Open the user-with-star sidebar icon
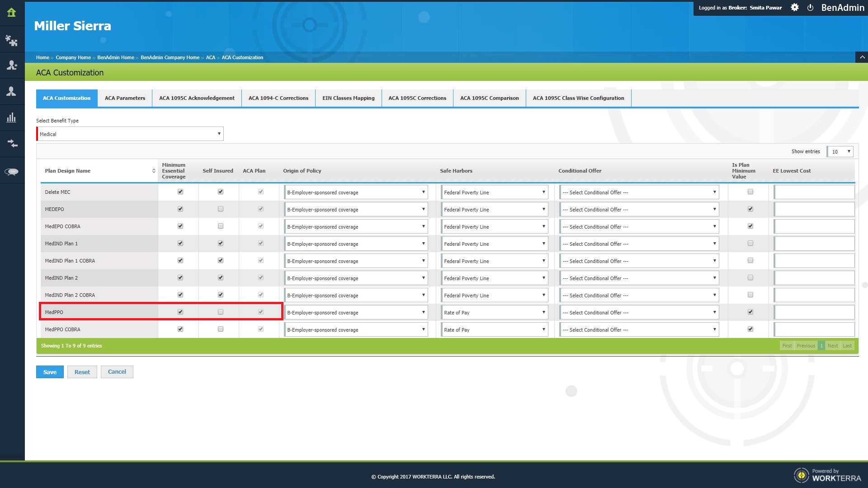The height and width of the screenshot is (488, 868). tap(12, 66)
